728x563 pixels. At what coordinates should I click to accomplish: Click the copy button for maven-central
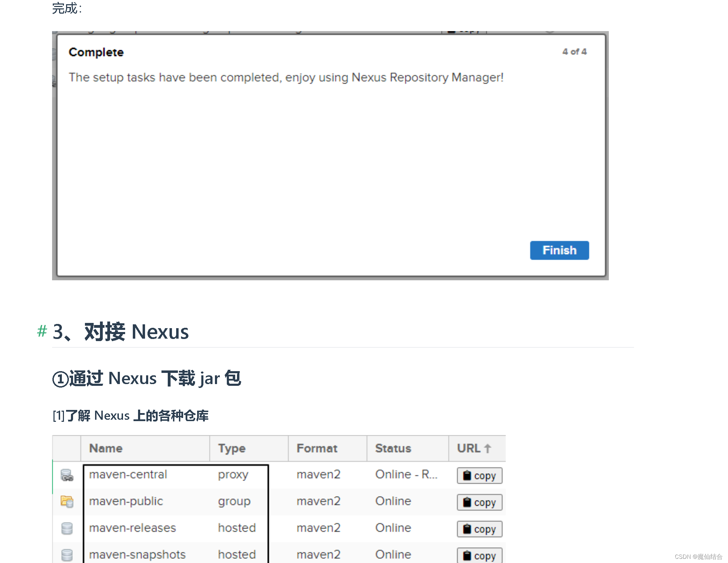(x=480, y=476)
